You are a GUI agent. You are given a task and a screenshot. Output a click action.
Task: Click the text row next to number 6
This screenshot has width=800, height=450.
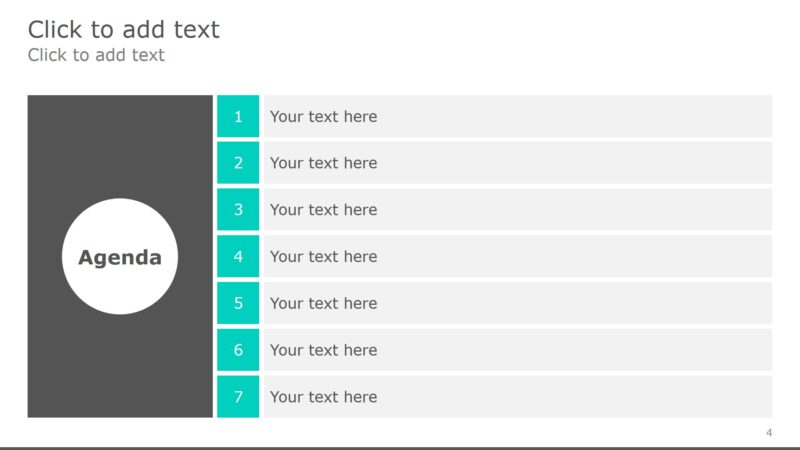tap(324, 350)
